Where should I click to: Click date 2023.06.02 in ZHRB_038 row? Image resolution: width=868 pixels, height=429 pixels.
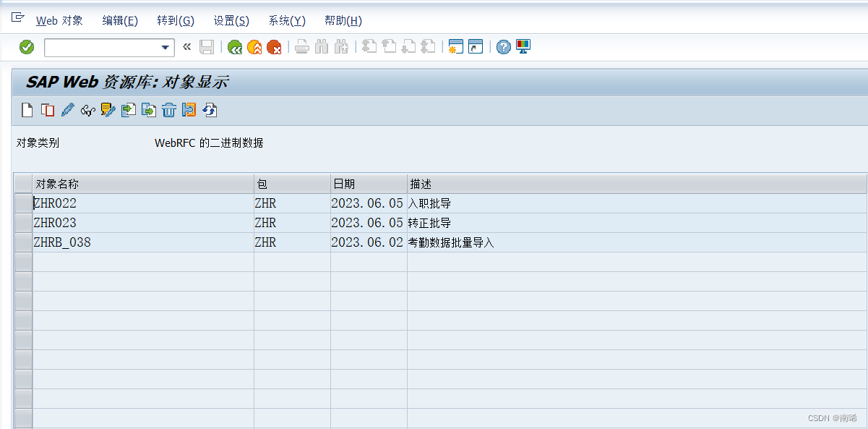pos(369,242)
